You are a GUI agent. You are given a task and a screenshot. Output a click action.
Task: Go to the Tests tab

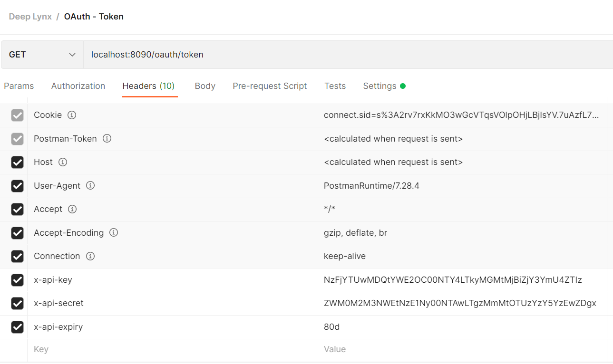[x=335, y=86]
